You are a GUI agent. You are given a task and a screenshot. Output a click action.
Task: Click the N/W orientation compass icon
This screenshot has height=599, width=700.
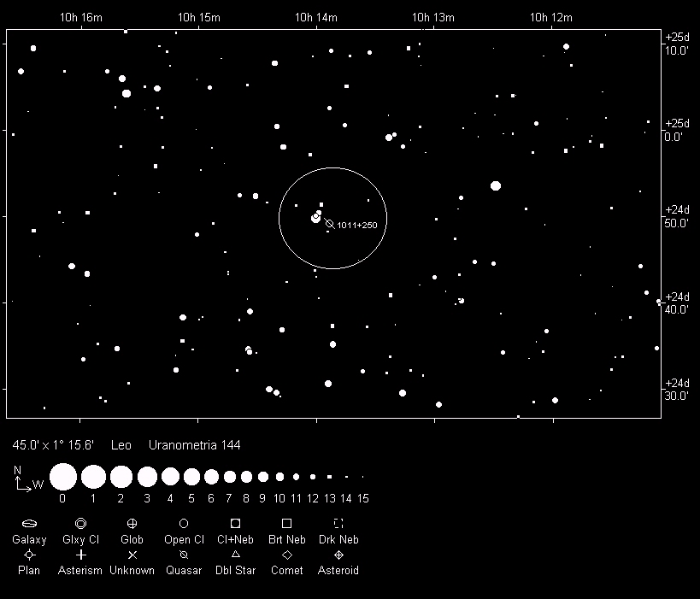27,479
